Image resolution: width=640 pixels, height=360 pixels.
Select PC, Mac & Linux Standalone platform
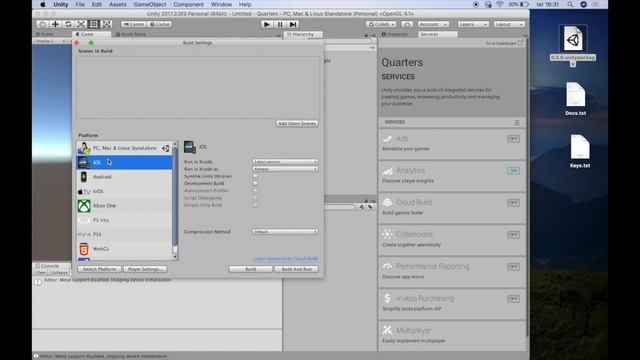click(124, 148)
